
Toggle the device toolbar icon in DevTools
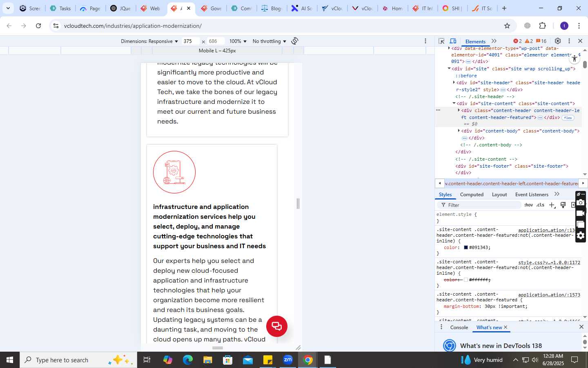pos(453,41)
